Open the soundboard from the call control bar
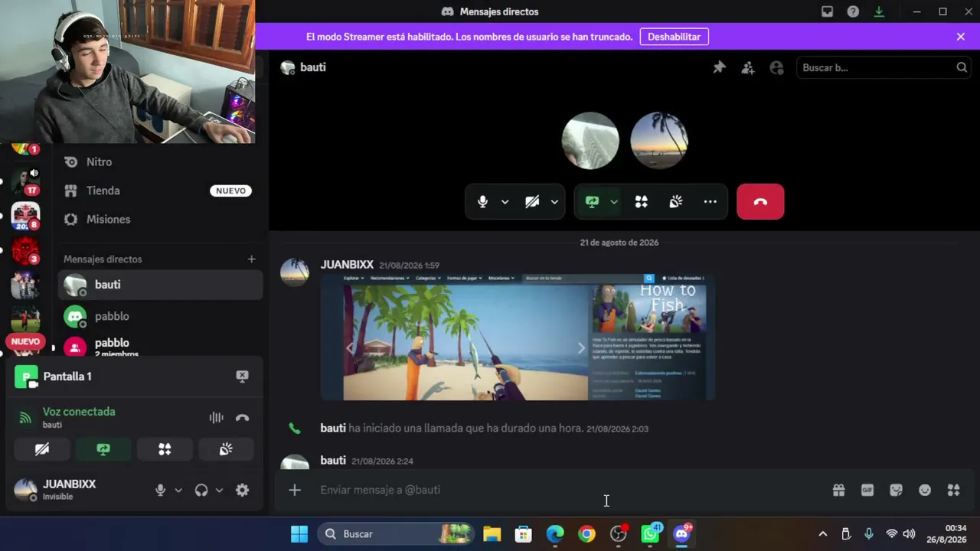980x551 pixels. click(676, 202)
